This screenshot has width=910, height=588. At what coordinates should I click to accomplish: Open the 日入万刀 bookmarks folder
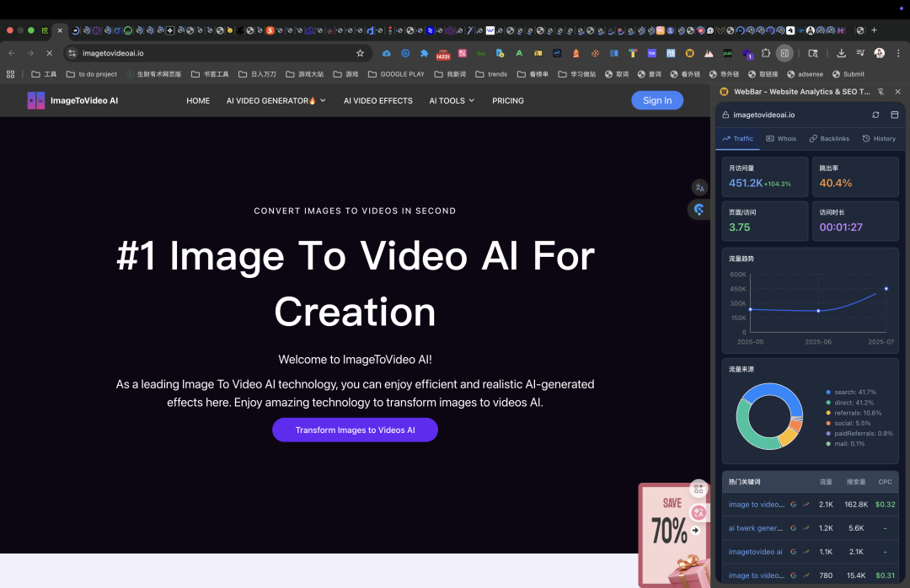coord(257,74)
